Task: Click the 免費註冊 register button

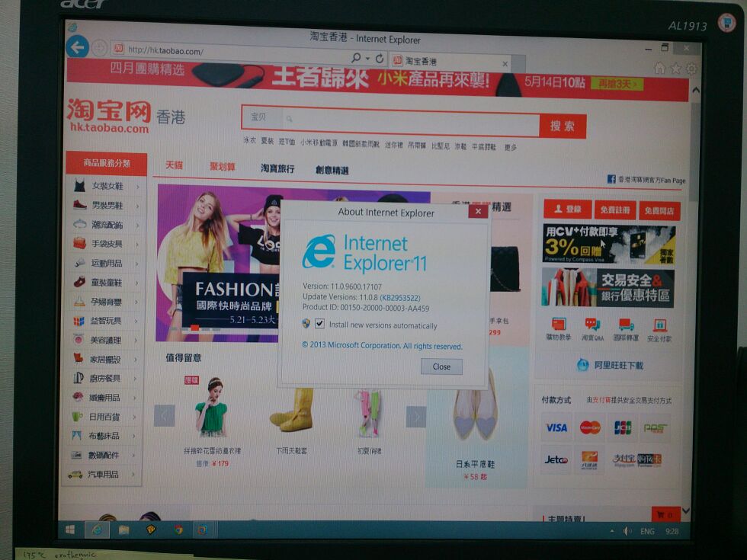Action: (614, 210)
